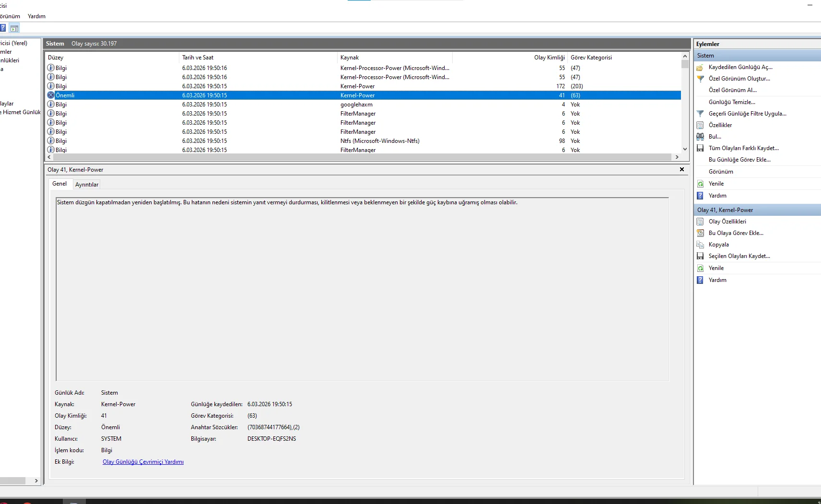
Task: Click the save icon for Tüm Olayları Farklı Kaydet
Action: coord(700,148)
